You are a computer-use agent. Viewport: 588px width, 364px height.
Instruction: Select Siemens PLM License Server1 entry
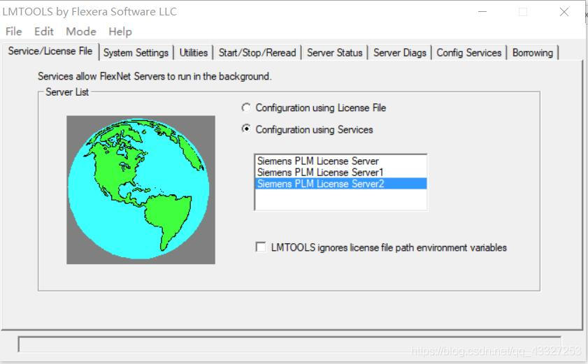[x=340, y=173]
